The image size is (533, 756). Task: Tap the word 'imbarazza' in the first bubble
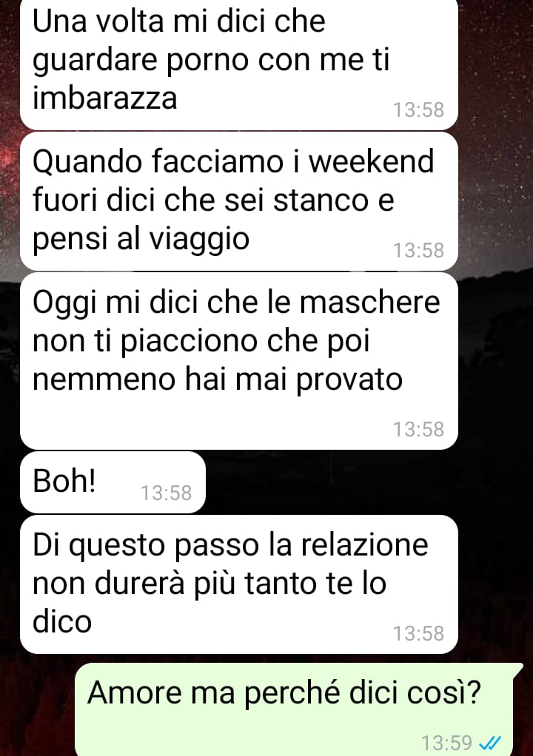pyautogui.click(x=104, y=98)
